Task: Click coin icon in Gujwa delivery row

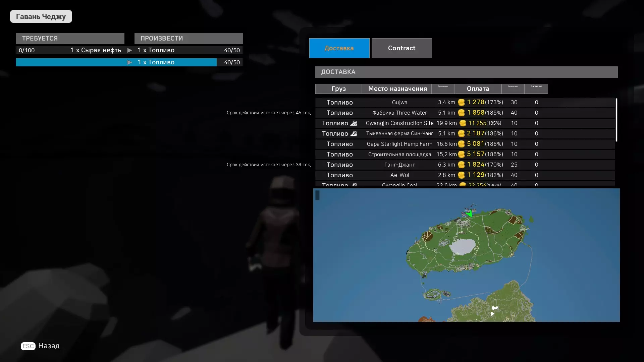Action: [461, 103]
